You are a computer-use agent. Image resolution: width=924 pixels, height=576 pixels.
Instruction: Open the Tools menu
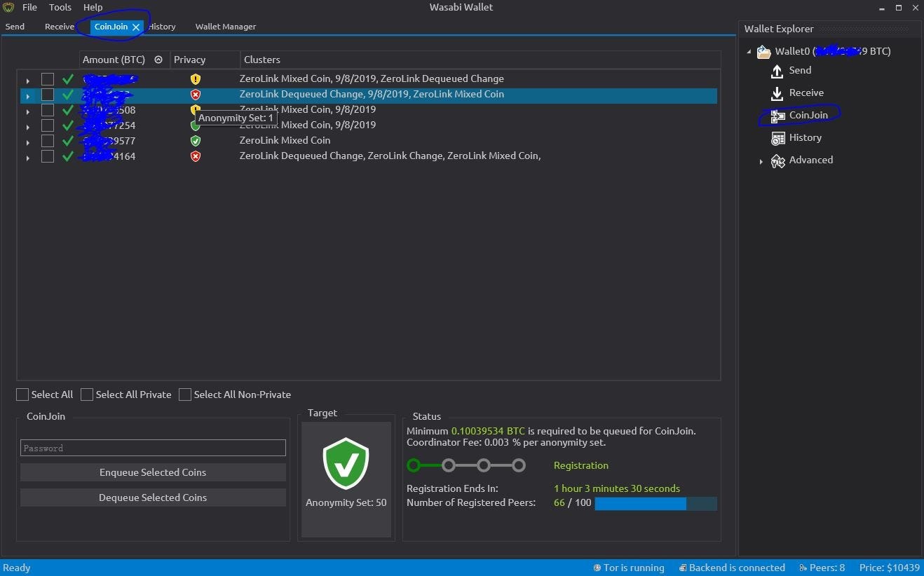(x=60, y=7)
